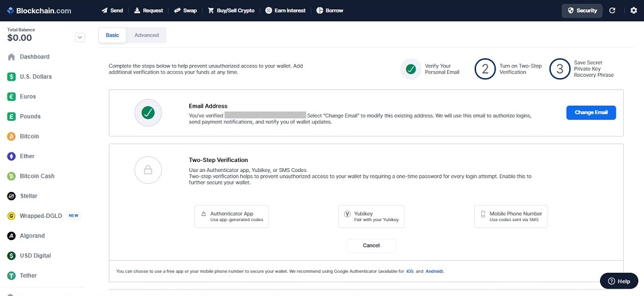The image size is (644, 296).
Task: Click the Pounds currency icon
Action: (x=11, y=117)
